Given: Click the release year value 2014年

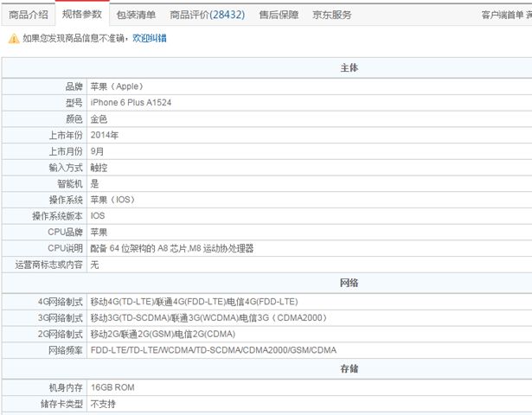Looking at the screenshot, I should tap(105, 135).
